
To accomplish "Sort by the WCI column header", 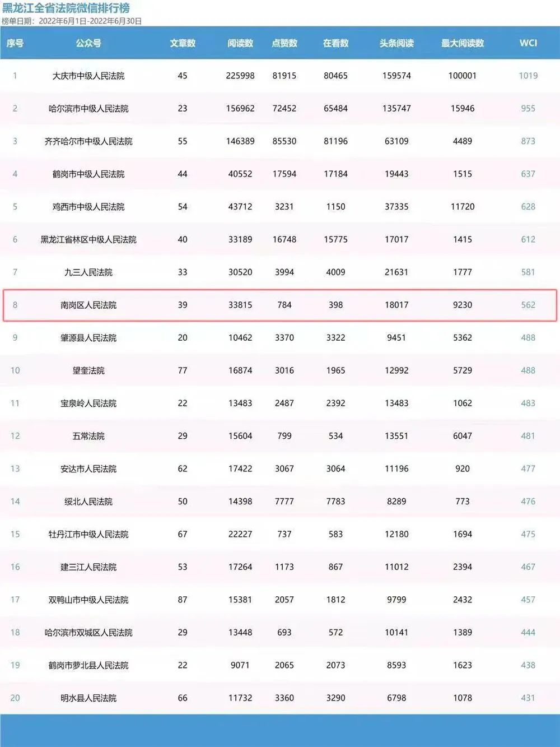I will 528,43.
